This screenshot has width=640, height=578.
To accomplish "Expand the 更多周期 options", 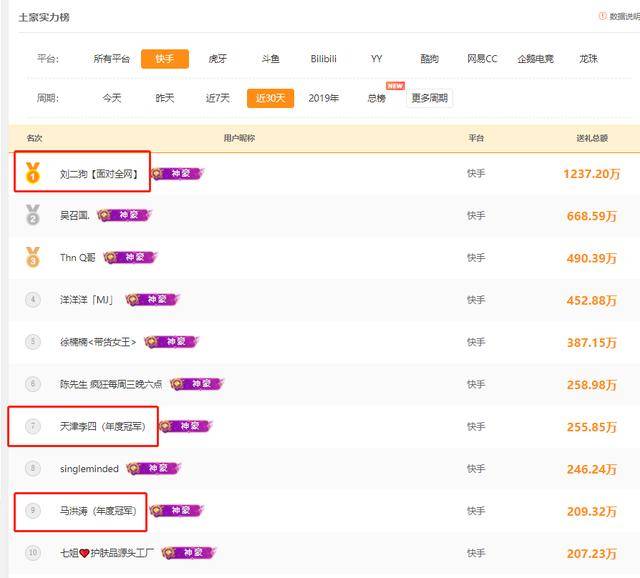I will coord(430,98).
